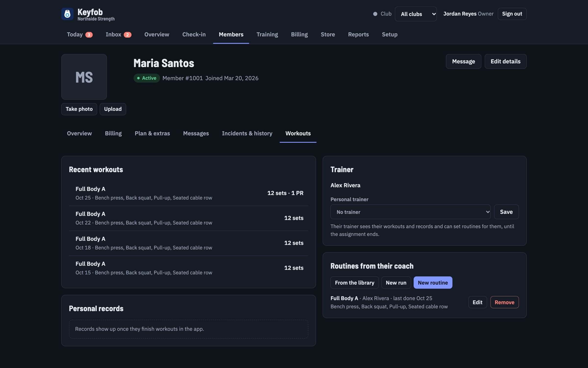Click the Take photo button
588x368 pixels.
(79, 109)
